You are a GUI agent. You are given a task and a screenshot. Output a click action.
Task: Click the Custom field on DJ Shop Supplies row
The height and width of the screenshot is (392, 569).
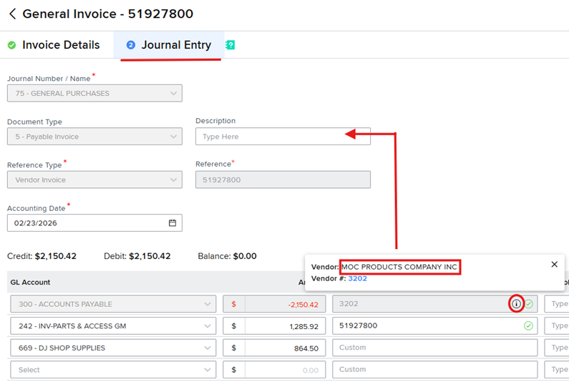coord(434,348)
